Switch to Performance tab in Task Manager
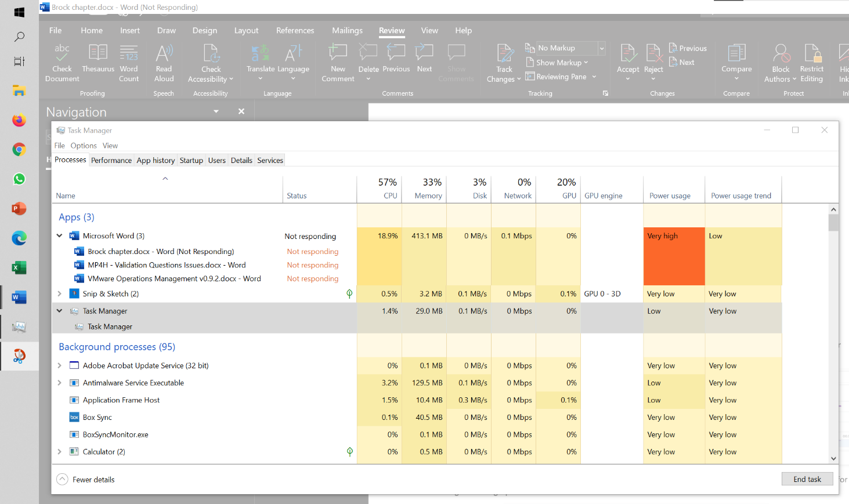Viewport: 849px width, 504px height. coord(111,161)
